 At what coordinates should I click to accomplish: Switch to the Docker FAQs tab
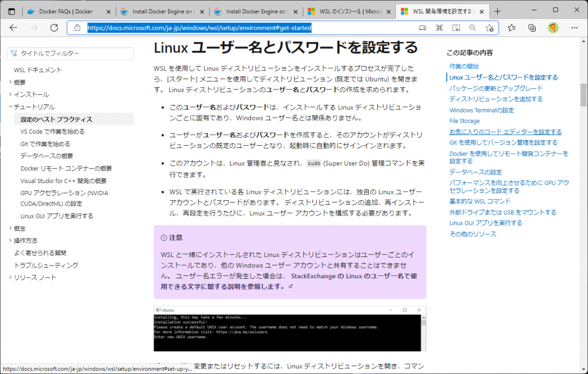point(69,11)
